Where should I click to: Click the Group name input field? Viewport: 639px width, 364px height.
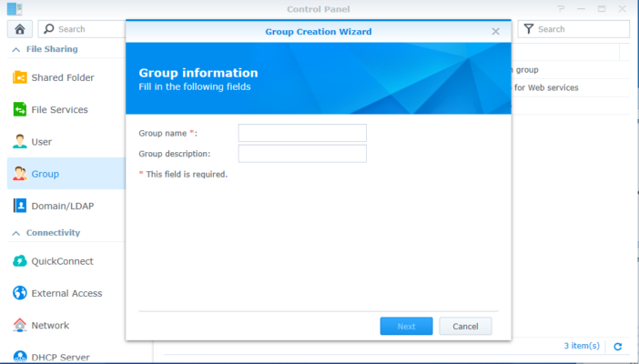click(x=302, y=133)
